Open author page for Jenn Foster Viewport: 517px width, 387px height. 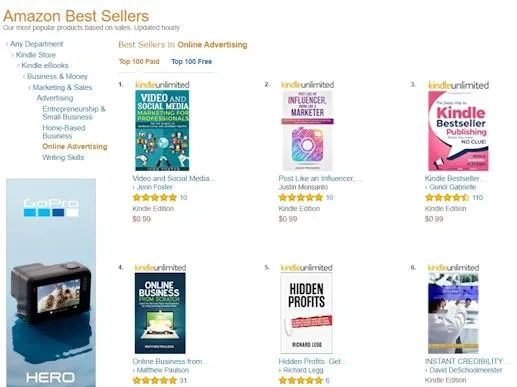pyautogui.click(x=154, y=187)
